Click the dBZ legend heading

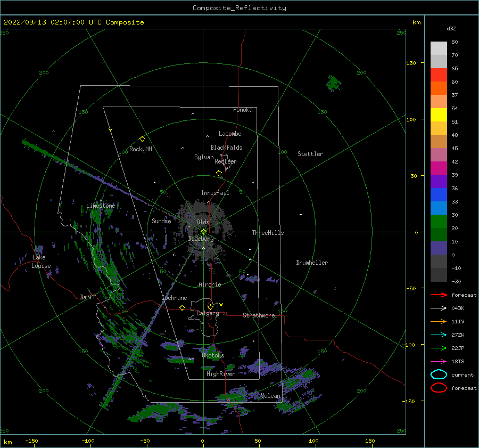451,28
